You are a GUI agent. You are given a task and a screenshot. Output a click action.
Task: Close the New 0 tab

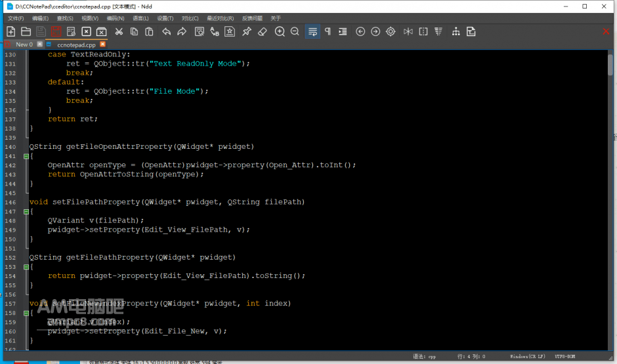(x=40, y=44)
